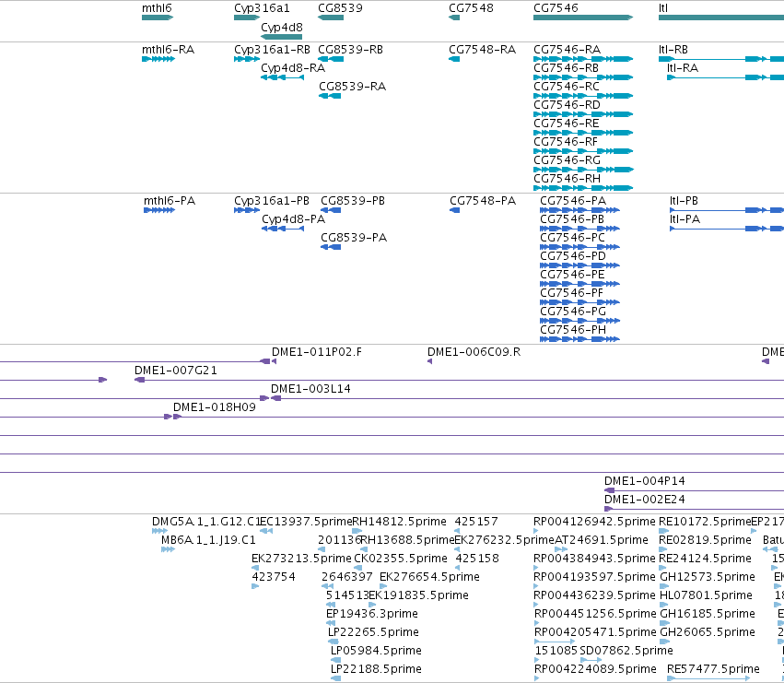The image size is (784, 683).
Task: Open BAC label DME1-003L14
Action: [310, 389]
